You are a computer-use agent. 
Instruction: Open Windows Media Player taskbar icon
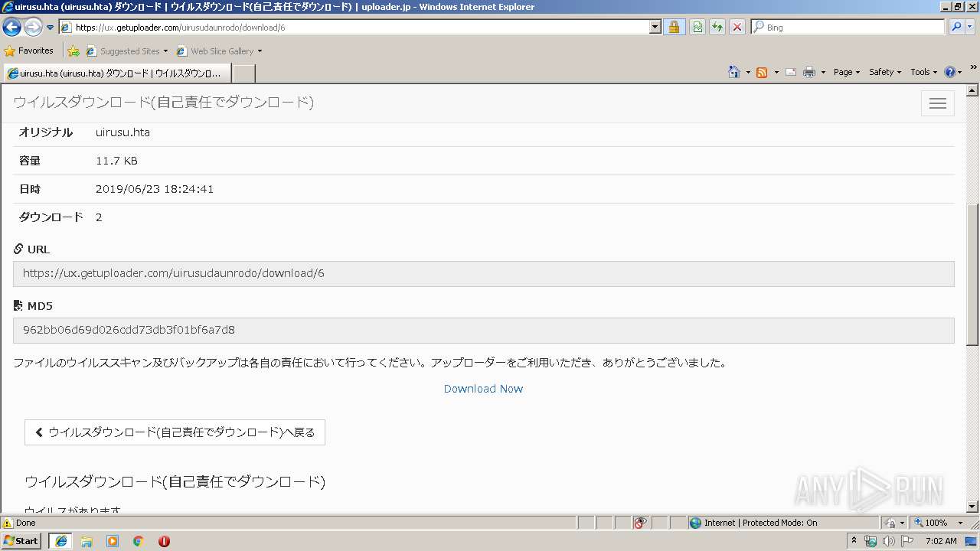pos(113,541)
